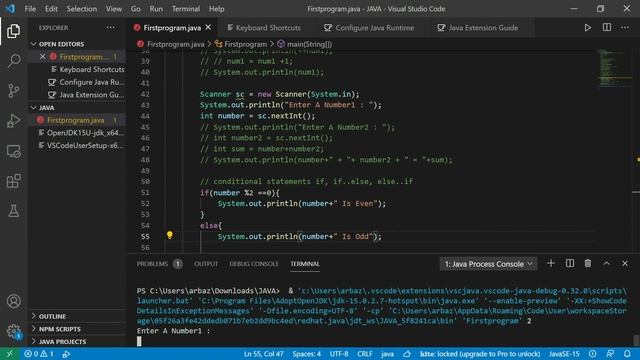Change end of line sequence CRLF
Viewport: 640px width, 360px height.
coord(364,354)
